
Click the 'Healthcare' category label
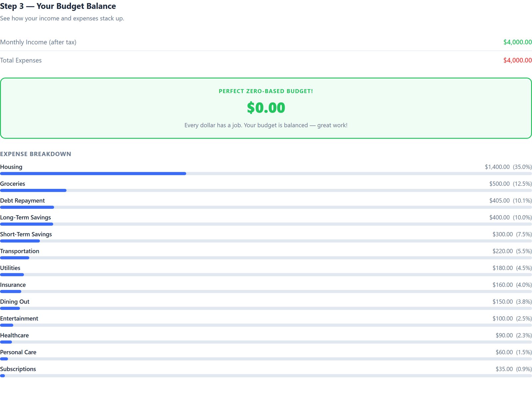(14, 335)
